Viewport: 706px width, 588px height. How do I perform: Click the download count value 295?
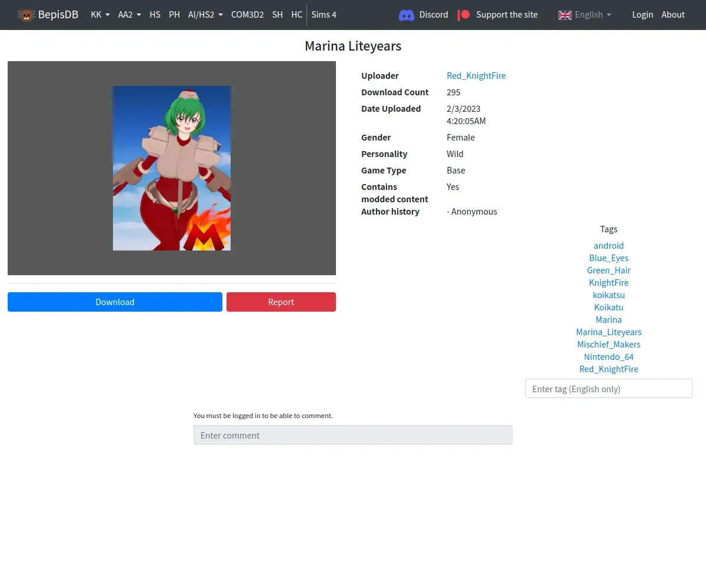pyautogui.click(x=454, y=92)
